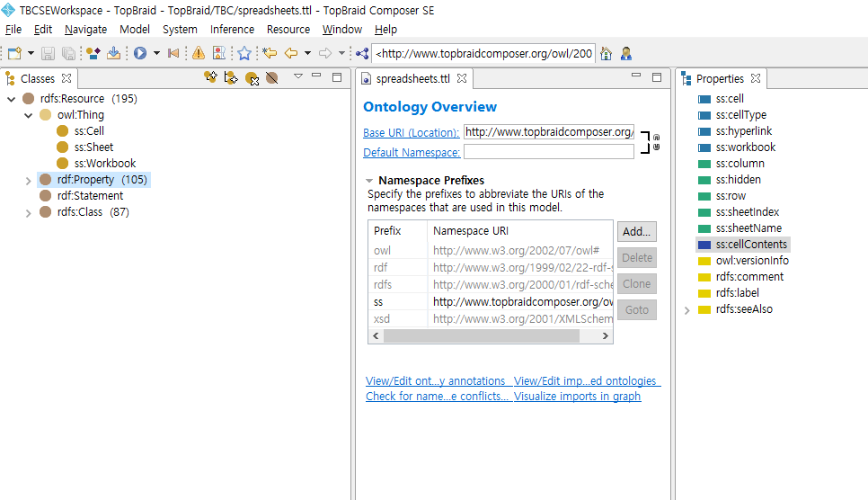Click the namespace table horizontal scrollbar
The width and height of the screenshot is (868, 500).
point(482,336)
